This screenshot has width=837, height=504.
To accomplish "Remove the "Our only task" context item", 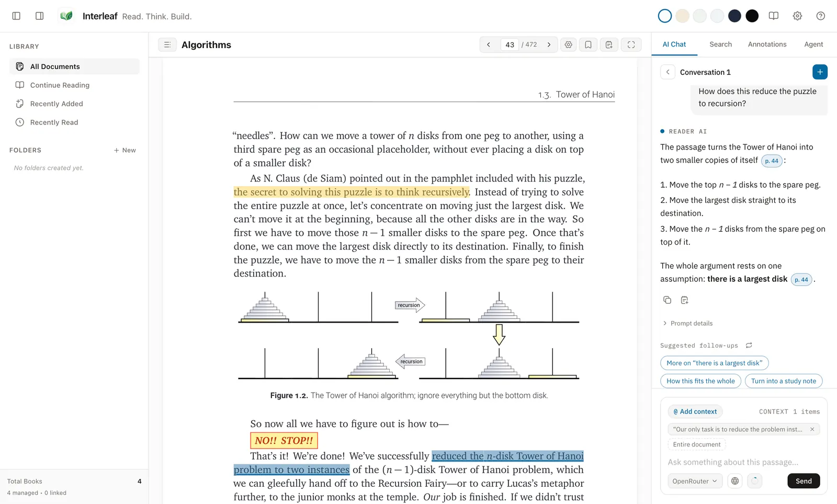I will [812, 430].
